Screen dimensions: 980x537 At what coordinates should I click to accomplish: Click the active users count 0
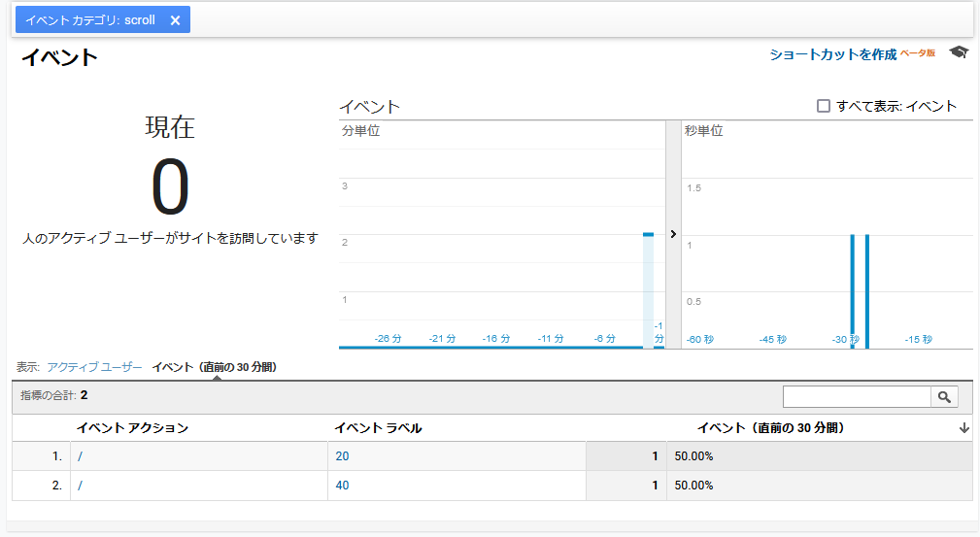pyautogui.click(x=170, y=186)
